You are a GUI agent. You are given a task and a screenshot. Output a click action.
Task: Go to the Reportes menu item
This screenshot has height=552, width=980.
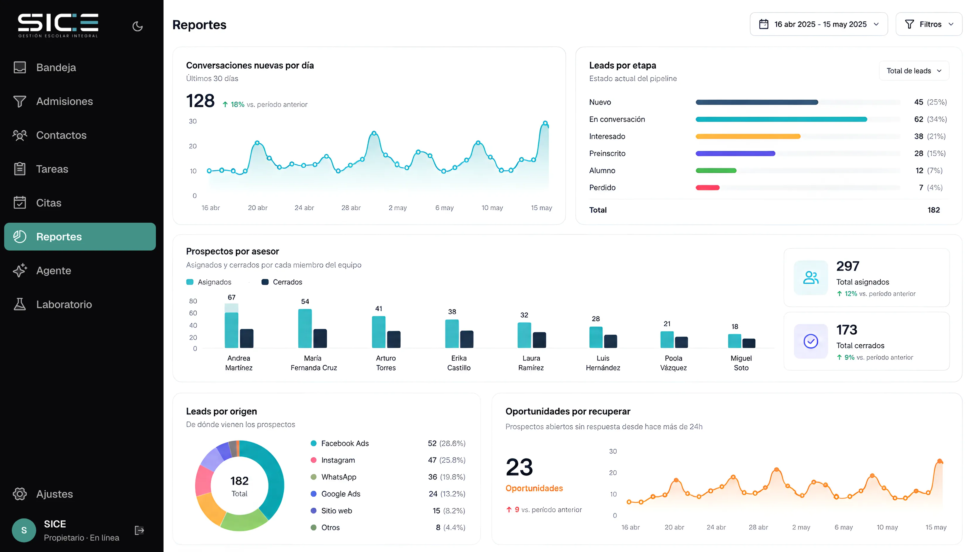coord(80,236)
